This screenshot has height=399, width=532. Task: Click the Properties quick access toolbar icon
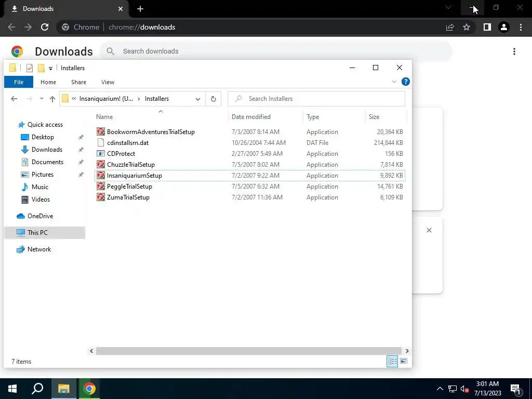[30, 68]
